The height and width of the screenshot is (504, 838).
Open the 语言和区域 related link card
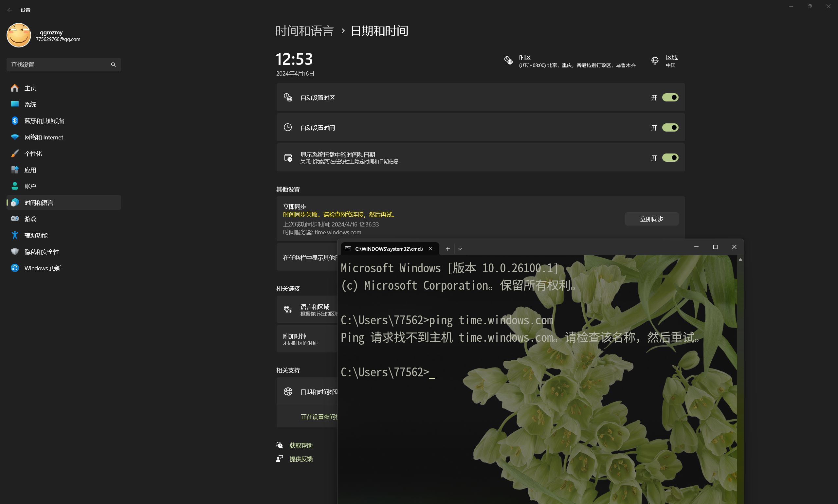[x=307, y=309]
